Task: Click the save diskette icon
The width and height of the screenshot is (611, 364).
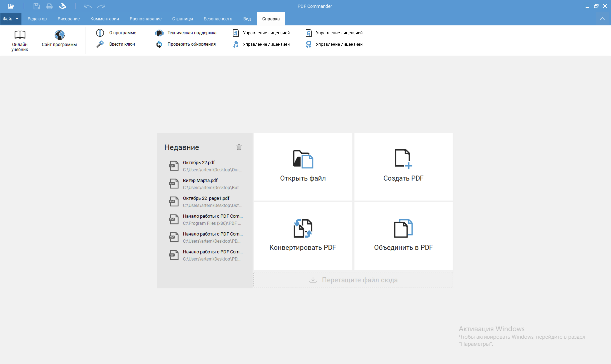Action: click(37, 6)
